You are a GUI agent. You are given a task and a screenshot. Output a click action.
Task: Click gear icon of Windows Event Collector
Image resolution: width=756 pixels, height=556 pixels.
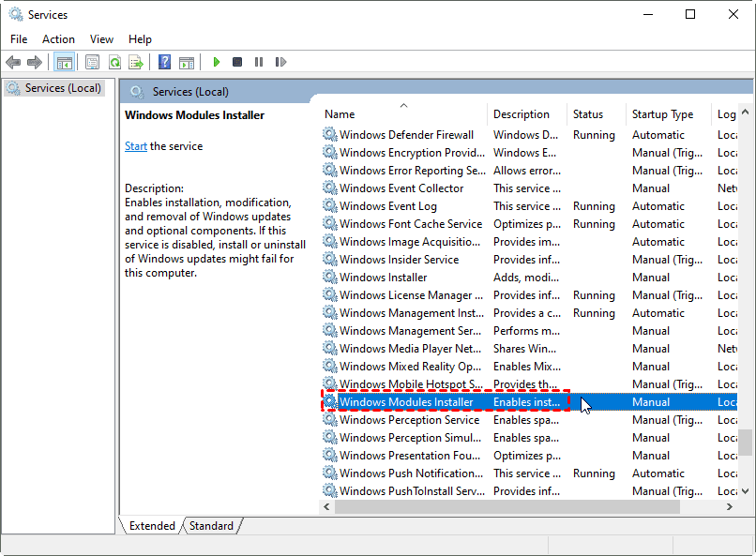[330, 188]
